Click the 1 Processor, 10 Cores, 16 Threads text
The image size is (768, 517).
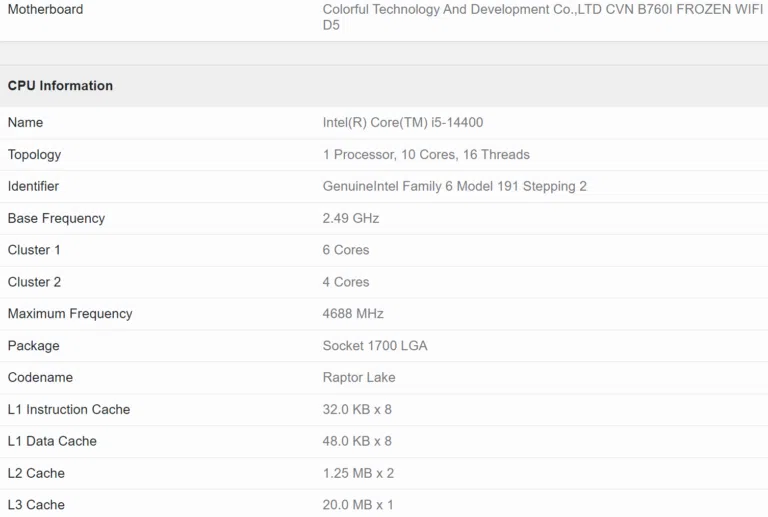coord(426,155)
